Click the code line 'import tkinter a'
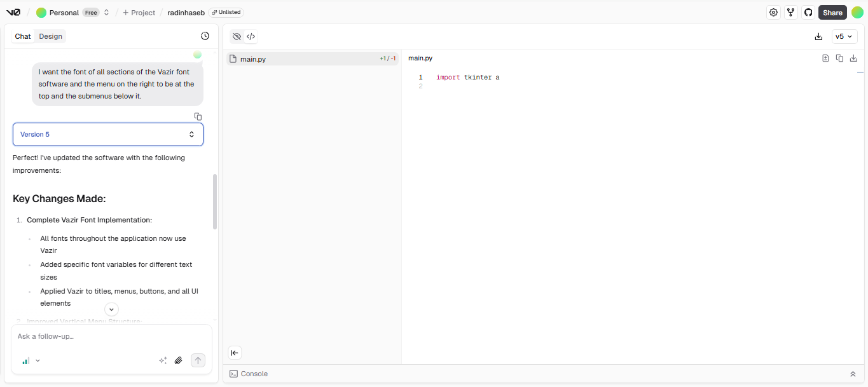Viewport: 868px width, 387px height. [x=467, y=78]
